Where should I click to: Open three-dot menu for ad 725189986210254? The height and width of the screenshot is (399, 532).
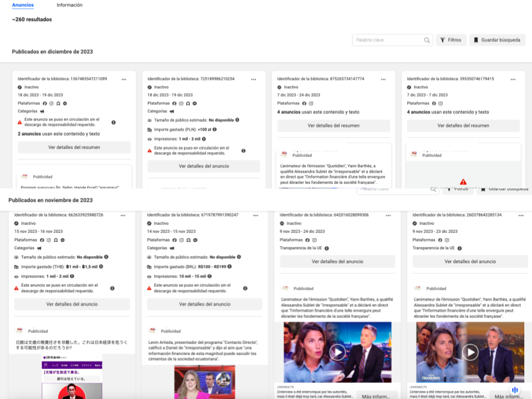254,79
